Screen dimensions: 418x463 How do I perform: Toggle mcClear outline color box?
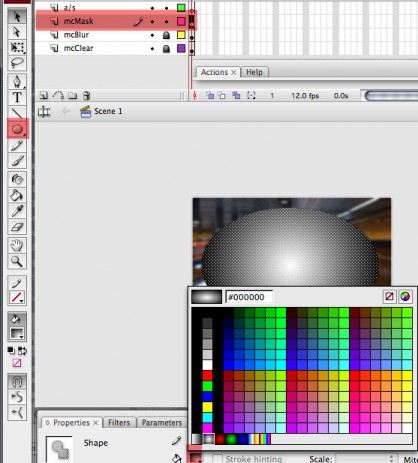tap(181, 49)
